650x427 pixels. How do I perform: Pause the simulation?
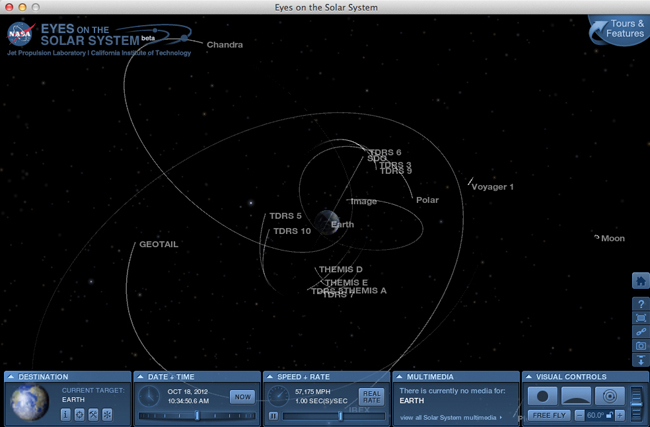click(273, 416)
